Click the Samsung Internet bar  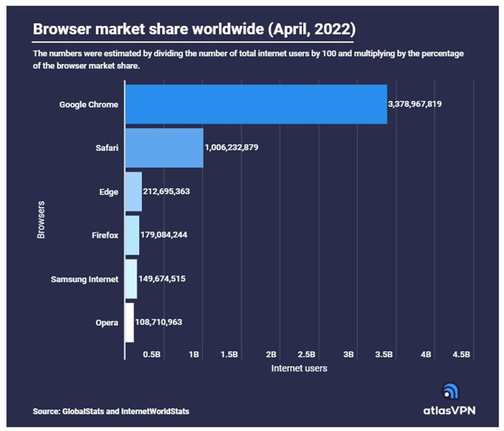(131, 278)
